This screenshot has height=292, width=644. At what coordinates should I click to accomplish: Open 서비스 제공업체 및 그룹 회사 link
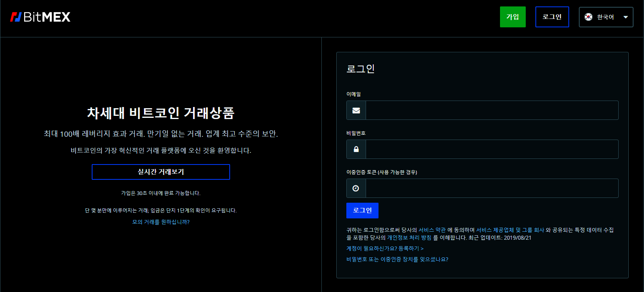[x=510, y=230]
